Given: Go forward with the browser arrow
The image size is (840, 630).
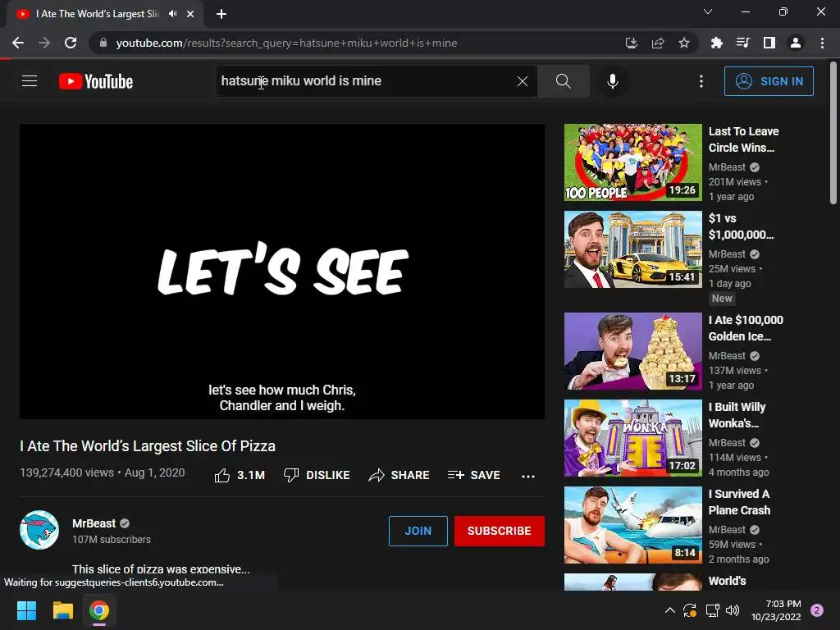Looking at the screenshot, I should click(44, 43).
